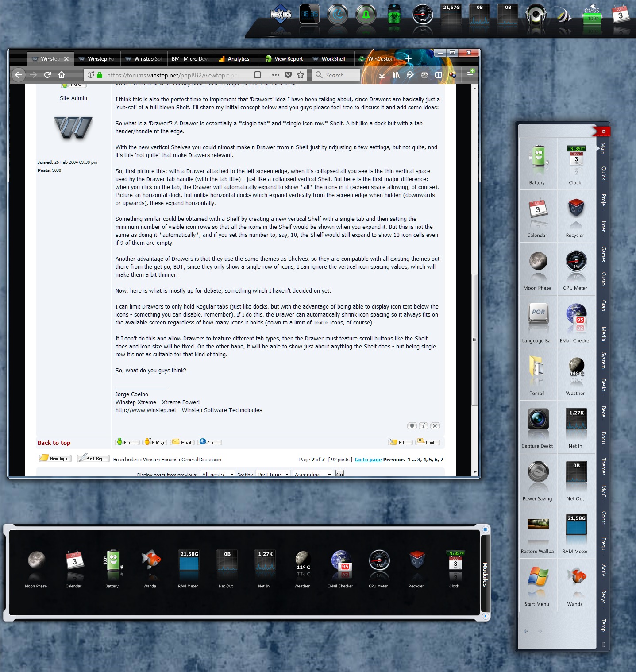Image resolution: width=636 pixels, height=672 pixels.
Task: Activate the blue sleep moon icon in the top dock
Action: click(x=338, y=14)
